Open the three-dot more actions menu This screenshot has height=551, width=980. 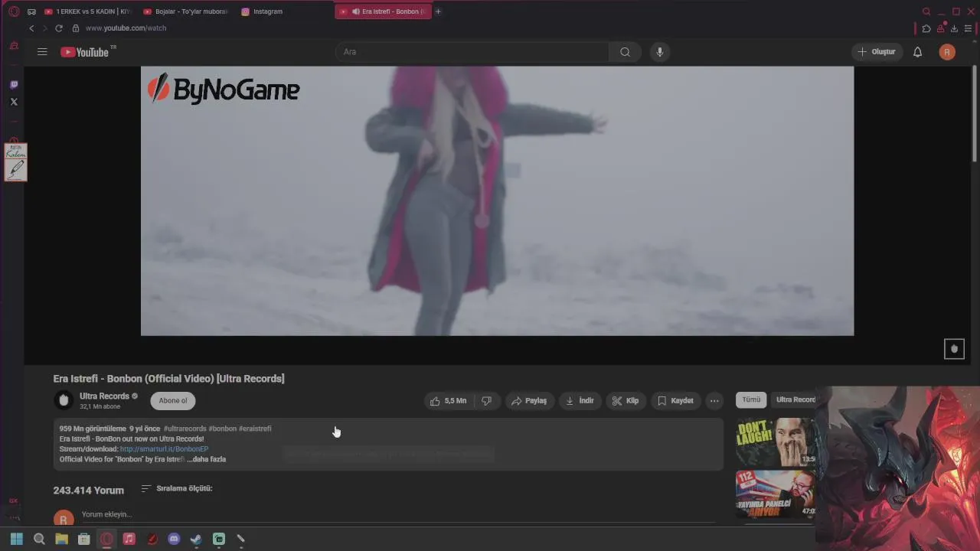click(714, 401)
